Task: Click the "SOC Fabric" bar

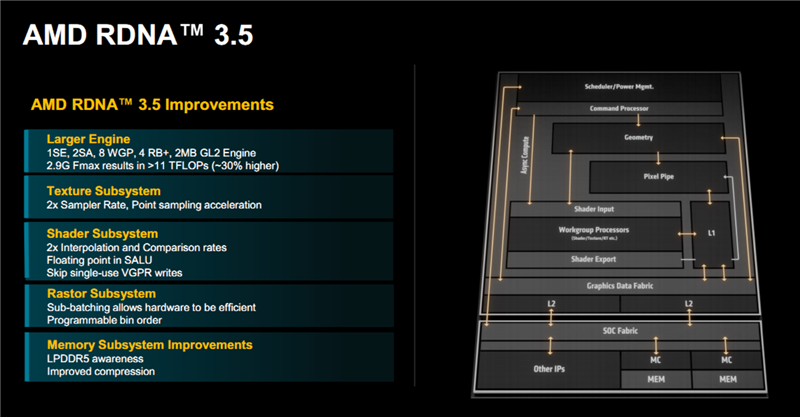Action: pos(620,331)
